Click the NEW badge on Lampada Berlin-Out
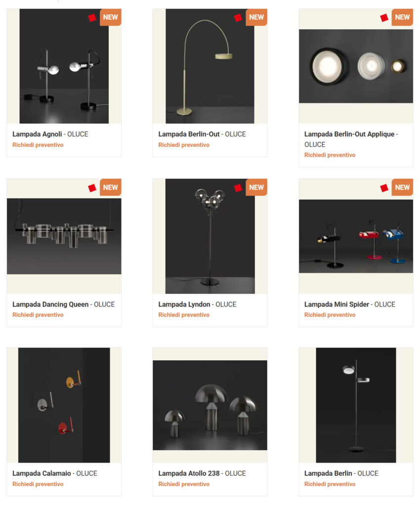 click(x=256, y=17)
